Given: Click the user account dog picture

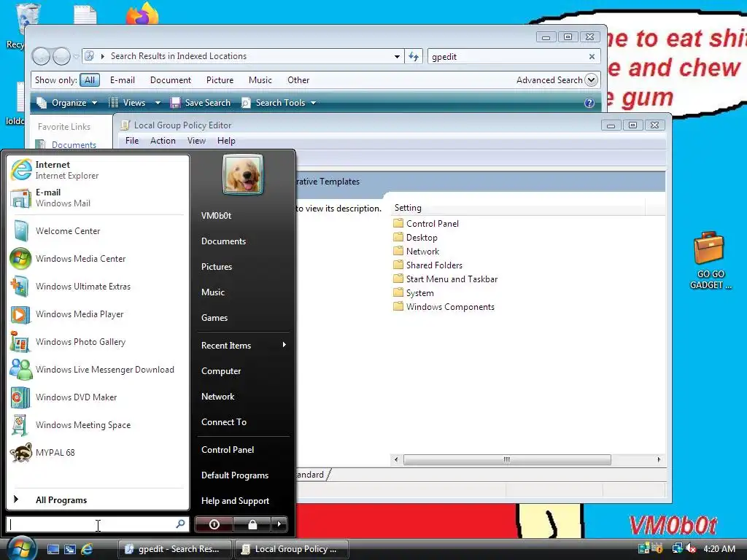Looking at the screenshot, I should tap(242, 174).
